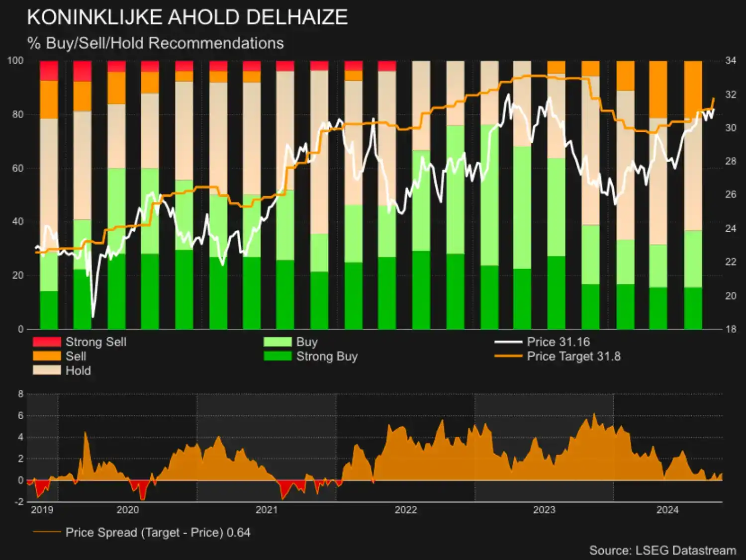The width and height of the screenshot is (746, 560).
Task: Click the 22 tick on the price axis
Action: pos(731,262)
